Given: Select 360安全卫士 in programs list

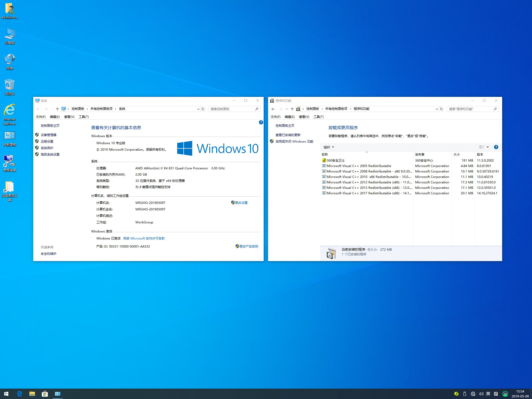Looking at the screenshot, I should click(336, 160).
